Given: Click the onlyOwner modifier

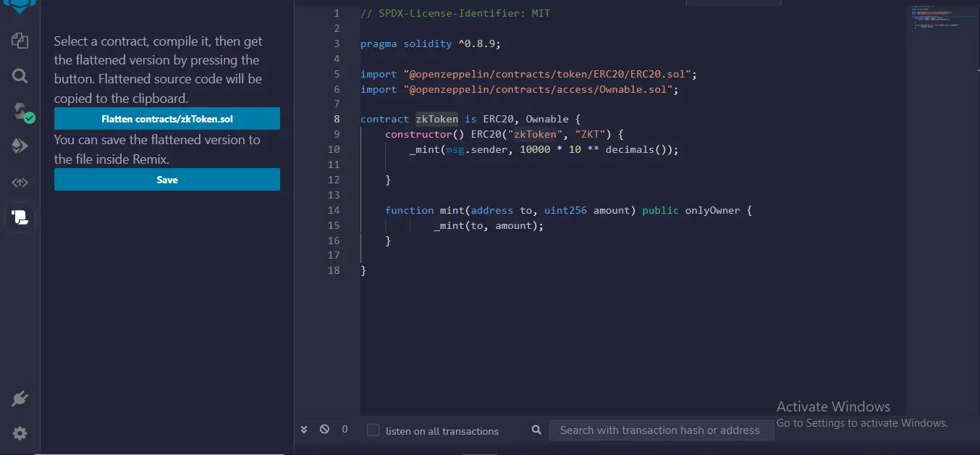Looking at the screenshot, I should coord(712,210).
